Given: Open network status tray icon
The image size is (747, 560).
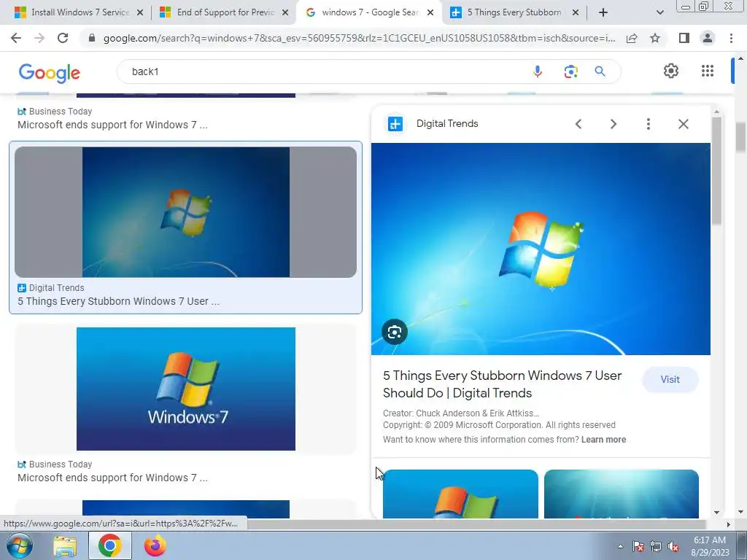Looking at the screenshot, I should coord(656,546).
